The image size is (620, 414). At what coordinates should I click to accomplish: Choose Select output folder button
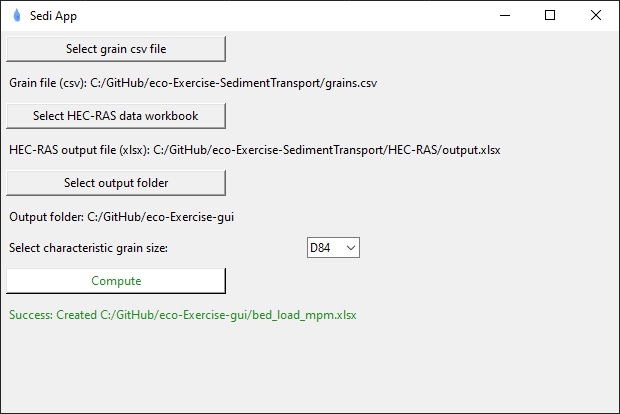click(x=116, y=183)
